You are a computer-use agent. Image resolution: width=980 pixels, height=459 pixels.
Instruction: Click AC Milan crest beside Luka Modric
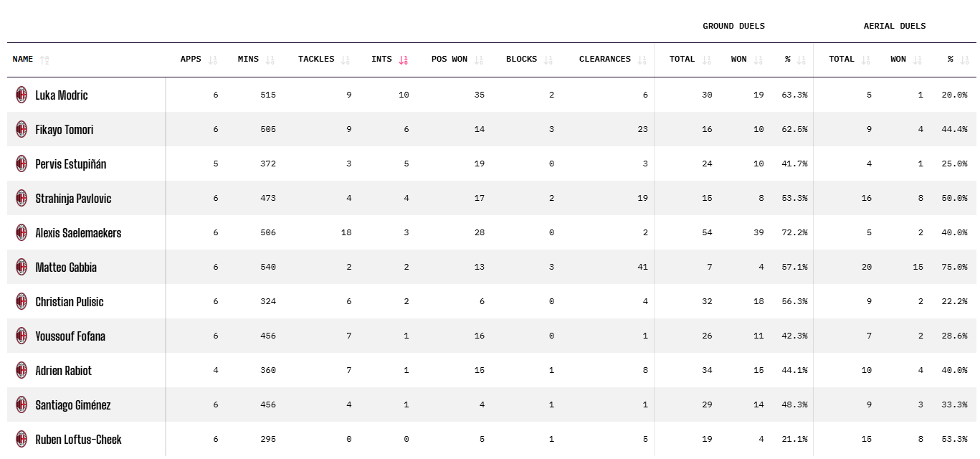click(22, 95)
